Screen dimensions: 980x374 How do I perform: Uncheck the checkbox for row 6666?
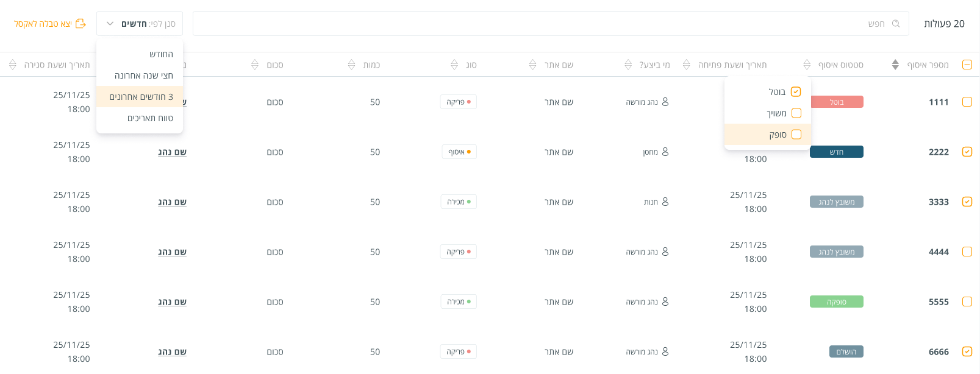967,351
